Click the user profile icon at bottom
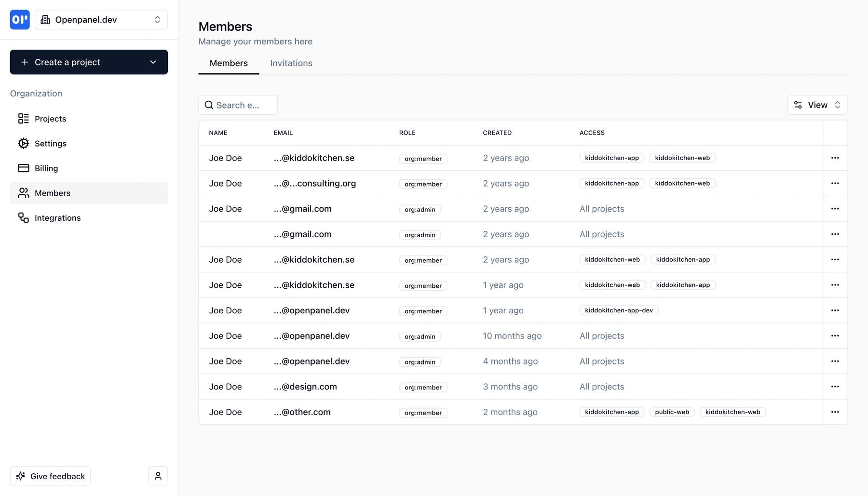Viewport: 868px width, 496px height. click(x=158, y=476)
